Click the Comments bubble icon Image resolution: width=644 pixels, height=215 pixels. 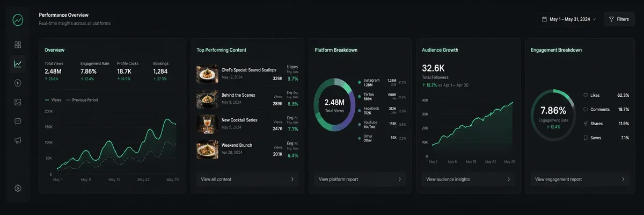[586, 109]
